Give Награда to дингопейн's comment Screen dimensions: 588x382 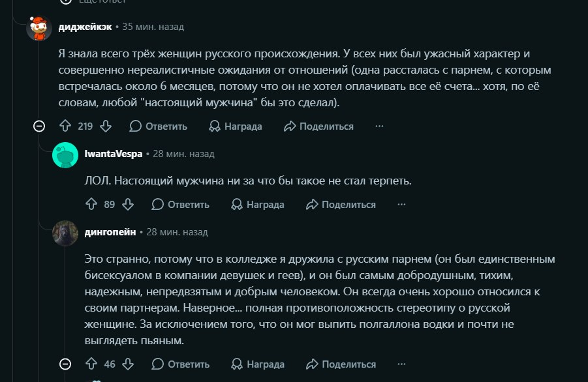tap(258, 364)
